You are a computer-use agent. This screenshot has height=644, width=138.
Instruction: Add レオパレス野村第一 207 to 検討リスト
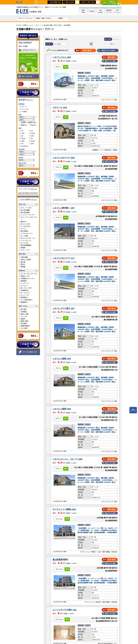110,212
